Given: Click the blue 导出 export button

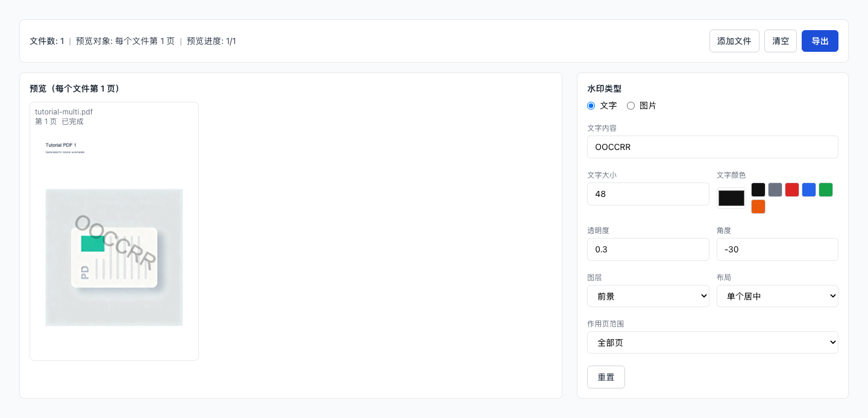Looking at the screenshot, I should click(820, 41).
